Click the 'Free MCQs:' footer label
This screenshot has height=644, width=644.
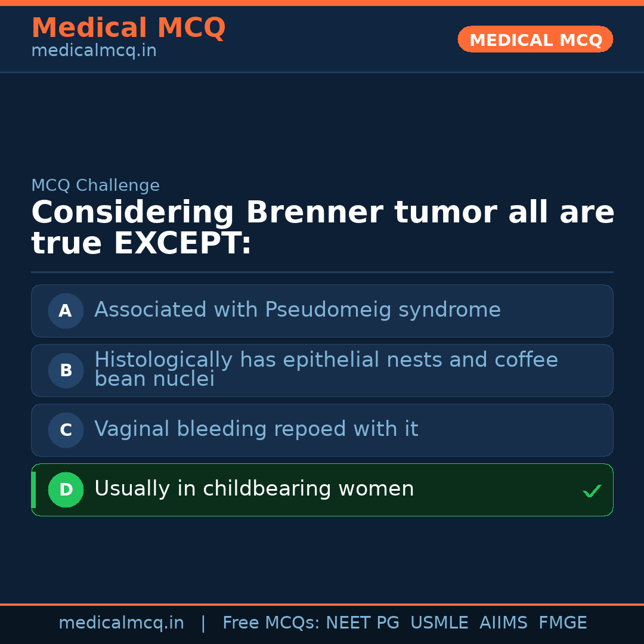(x=271, y=623)
